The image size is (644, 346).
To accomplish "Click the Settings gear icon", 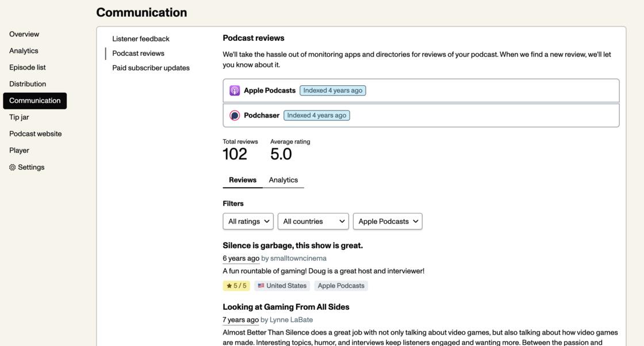I will (12, 168).
